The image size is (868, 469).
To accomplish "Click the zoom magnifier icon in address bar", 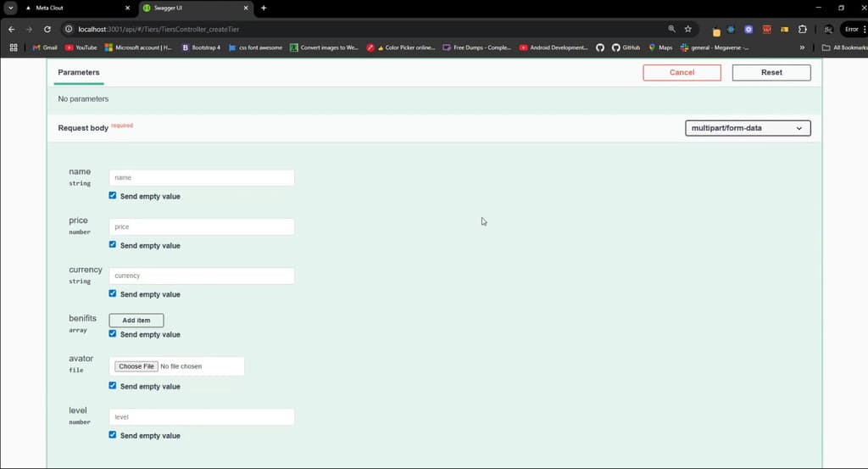I will click(x=672, y=29).
